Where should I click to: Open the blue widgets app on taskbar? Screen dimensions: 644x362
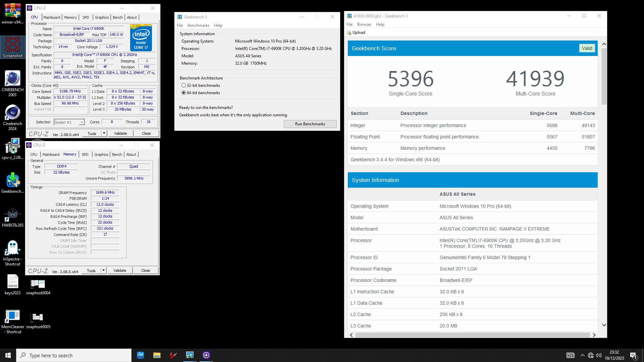[x=141, y=355]
